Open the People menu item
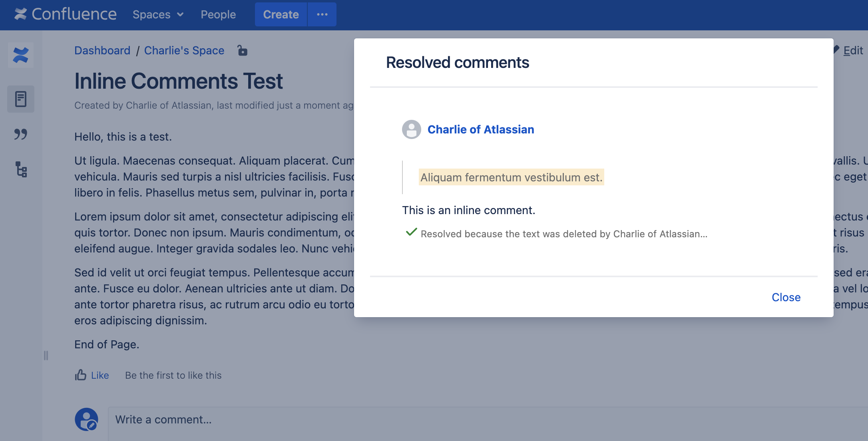 [x=218, y=14]
